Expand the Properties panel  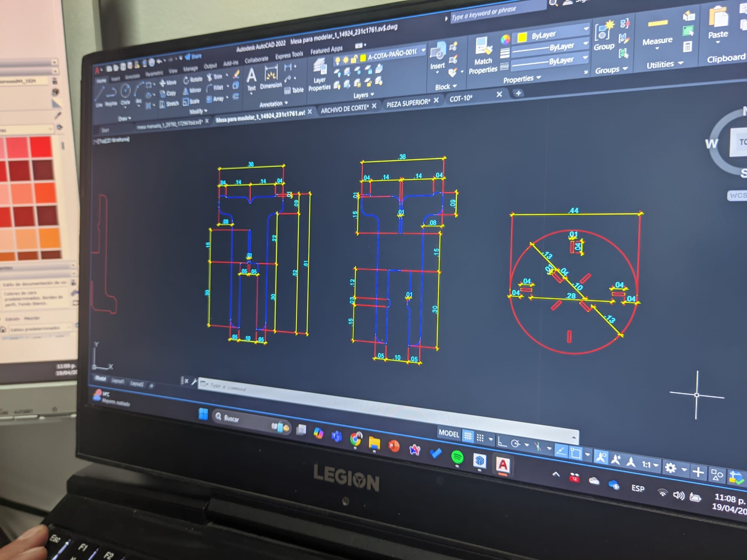click(x=522, y=79)
